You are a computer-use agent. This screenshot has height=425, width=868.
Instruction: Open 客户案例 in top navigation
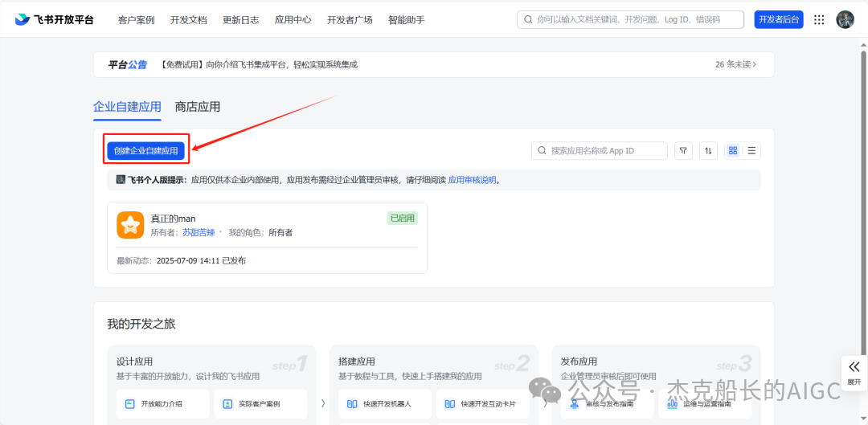pyautogui.click(x=136, y=20)
